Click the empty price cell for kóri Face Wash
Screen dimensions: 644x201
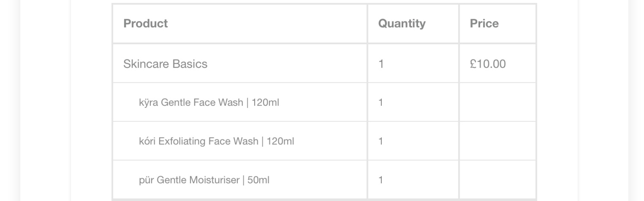tap(497, 141)
